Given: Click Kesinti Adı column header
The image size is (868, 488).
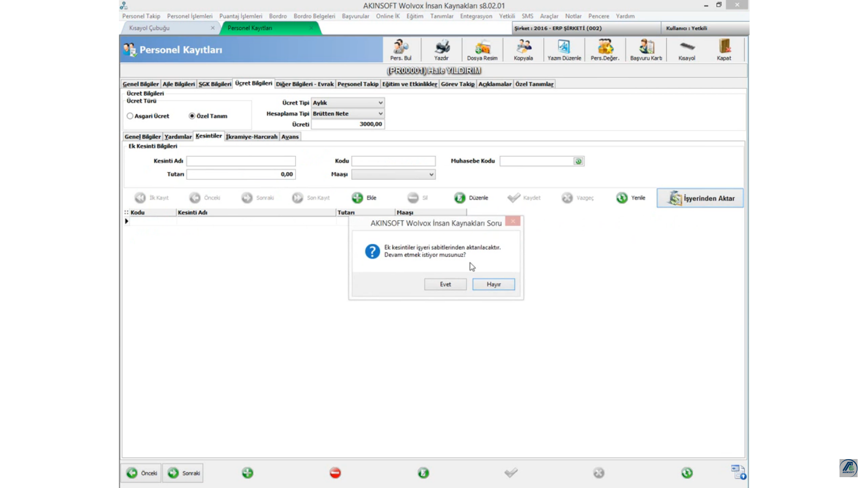Looking at the screenshot, I should [256, 212].
